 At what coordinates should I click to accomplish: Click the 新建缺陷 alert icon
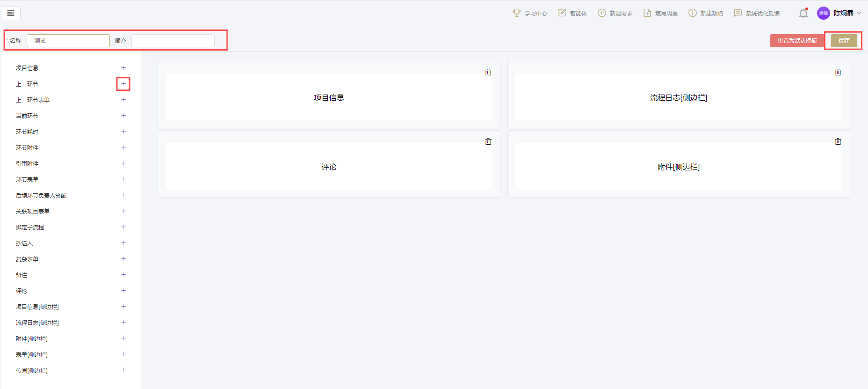(693, 13)
